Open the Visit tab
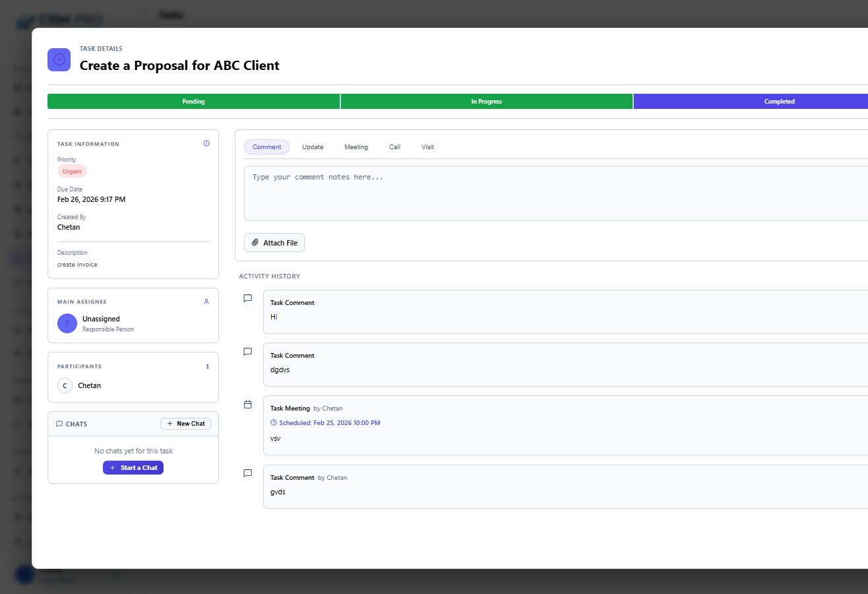The width and height of the screenshot is (868, 594). [427, 147]
